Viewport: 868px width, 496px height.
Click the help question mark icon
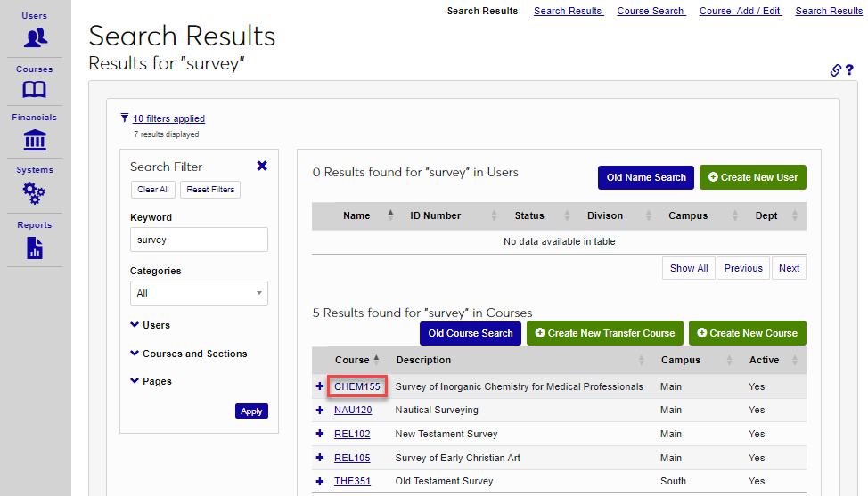point(849,70)
